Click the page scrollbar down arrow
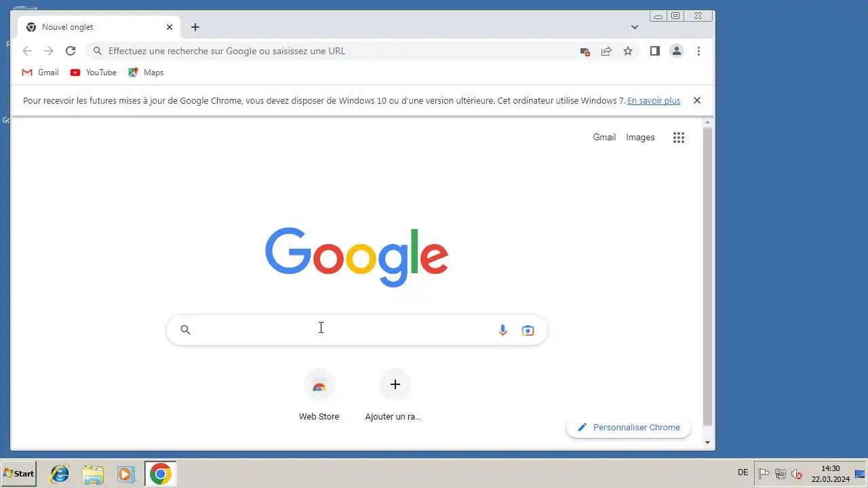The height and width of the screenshot is (488, 868). click(x=707, y=443)
